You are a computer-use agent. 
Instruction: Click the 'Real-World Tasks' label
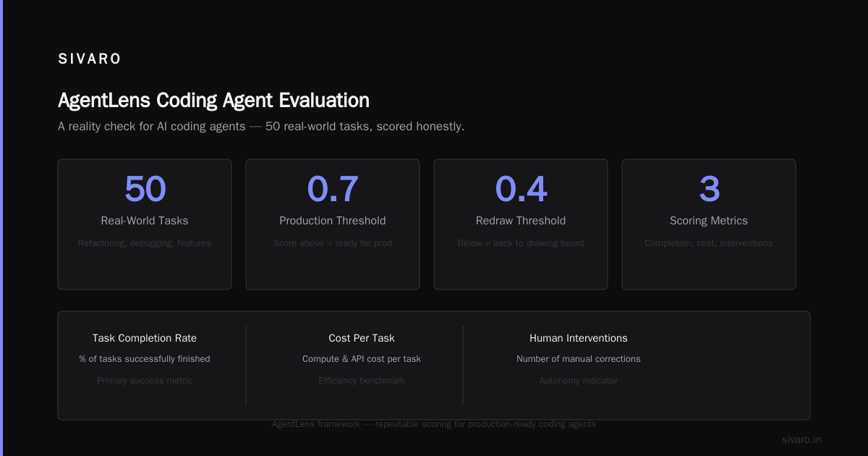point(145,221)
